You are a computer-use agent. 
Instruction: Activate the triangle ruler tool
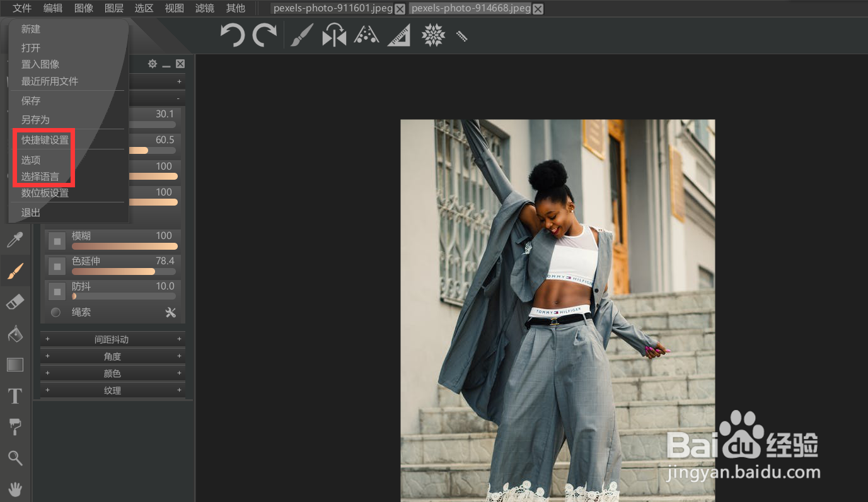point(399,35)
